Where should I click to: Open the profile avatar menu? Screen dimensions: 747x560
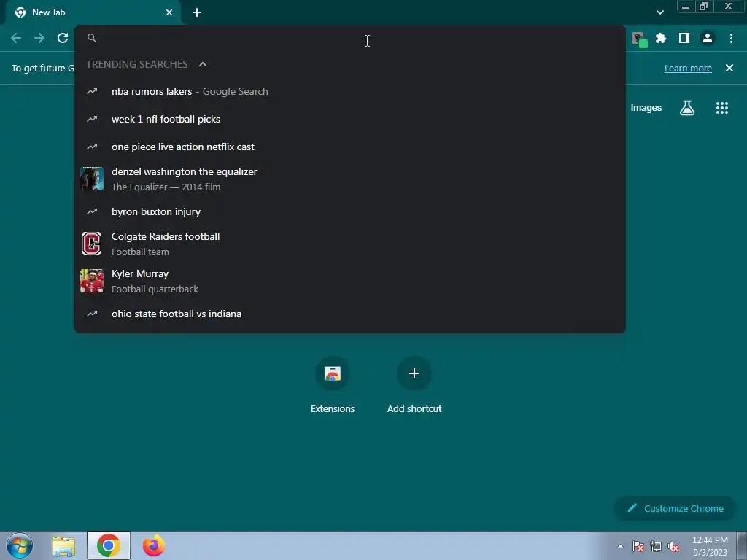708,38
